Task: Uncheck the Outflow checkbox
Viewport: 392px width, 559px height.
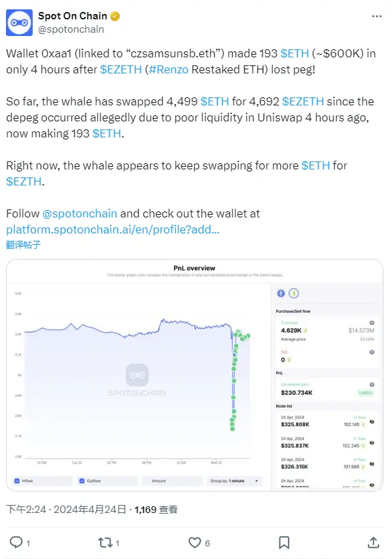Action: (82, 480)
